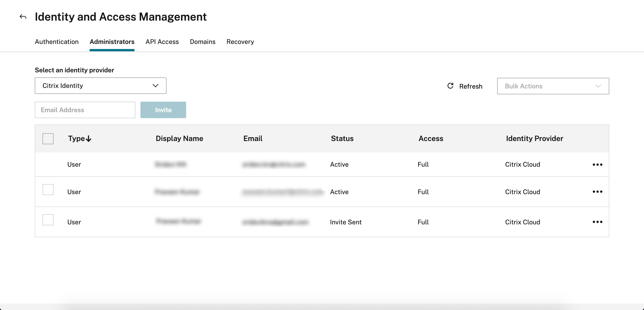Click the Email column header
Viewport: 644px width, 310px height.
tap(253, 138)
